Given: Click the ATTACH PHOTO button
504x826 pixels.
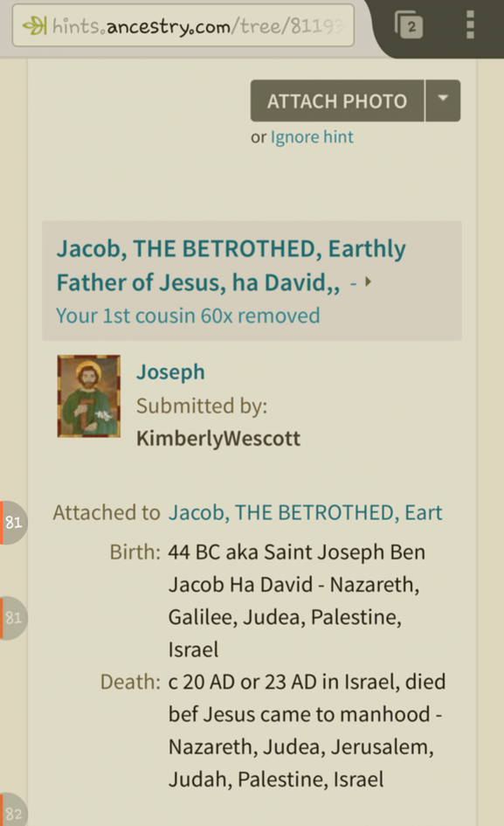Looking at the screenshot, I should click(x=337, y=101).
